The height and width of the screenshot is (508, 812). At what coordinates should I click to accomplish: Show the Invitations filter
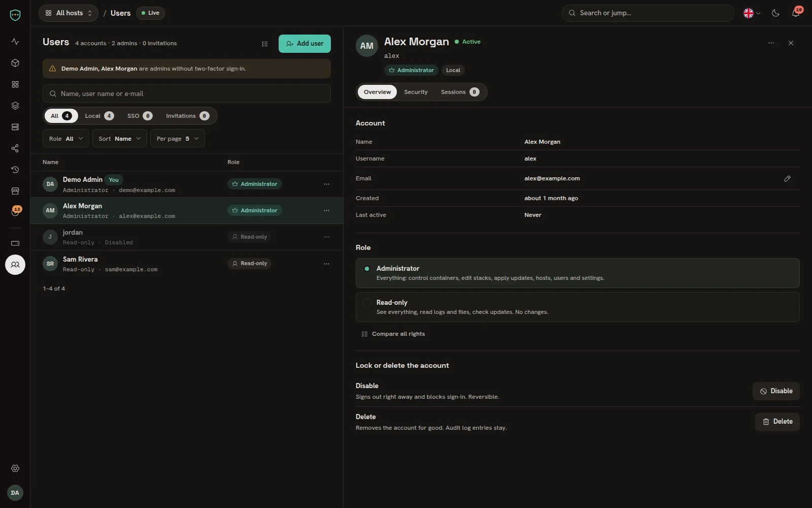click(187, 116)
